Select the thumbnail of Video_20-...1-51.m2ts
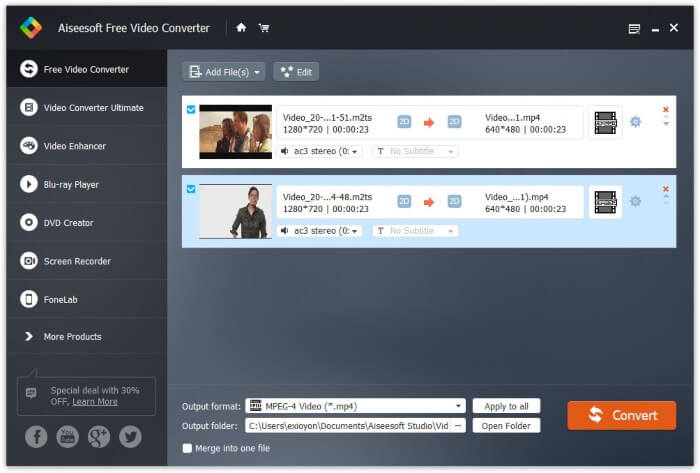The image size is (700, 473). [x=235, y=132]
